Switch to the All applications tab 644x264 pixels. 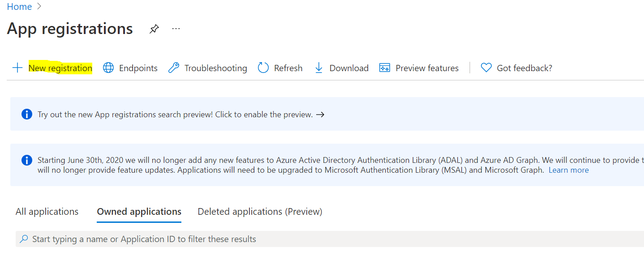[47, 212]
